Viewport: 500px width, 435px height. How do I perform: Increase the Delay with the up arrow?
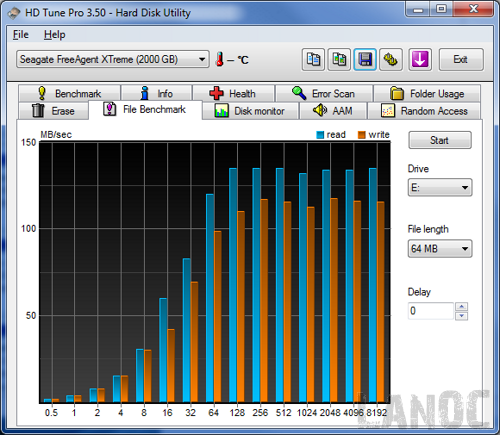pos(462,307)
